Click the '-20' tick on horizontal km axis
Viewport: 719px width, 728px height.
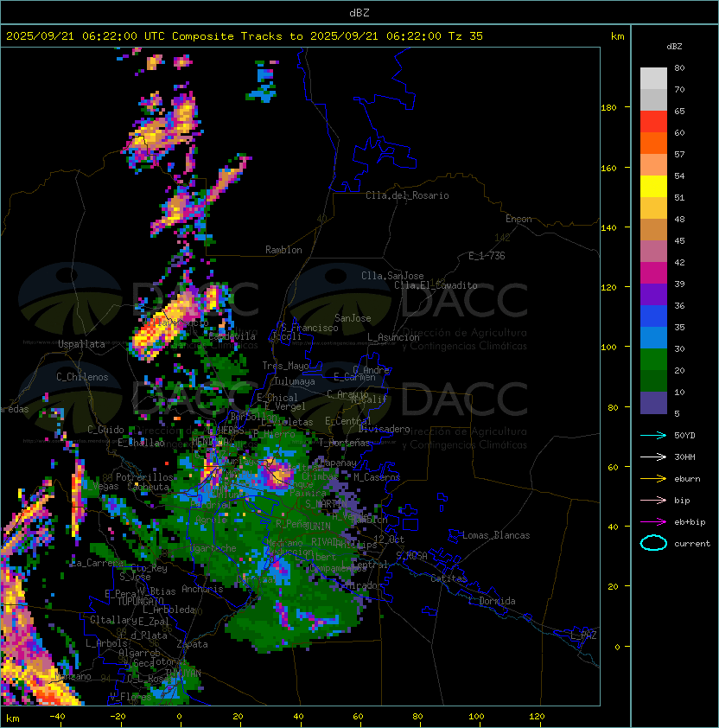point(118,717)
